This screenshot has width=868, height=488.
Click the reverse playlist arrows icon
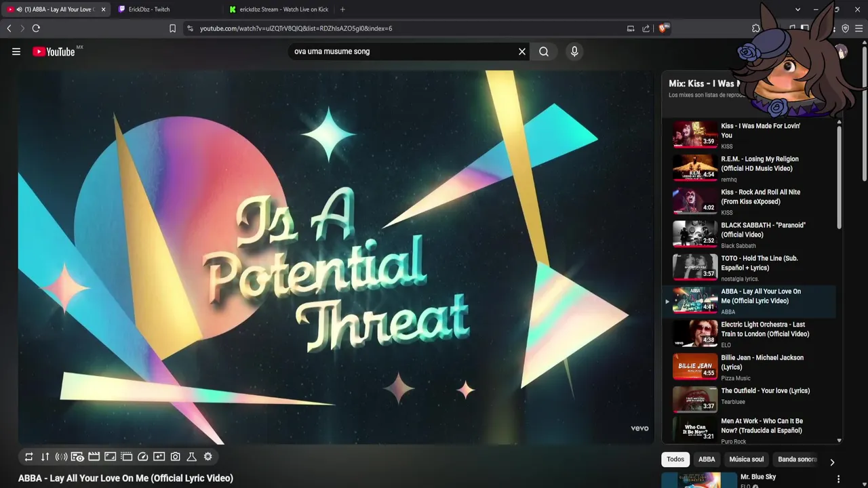pyautogui.click(x=45, y=457)
